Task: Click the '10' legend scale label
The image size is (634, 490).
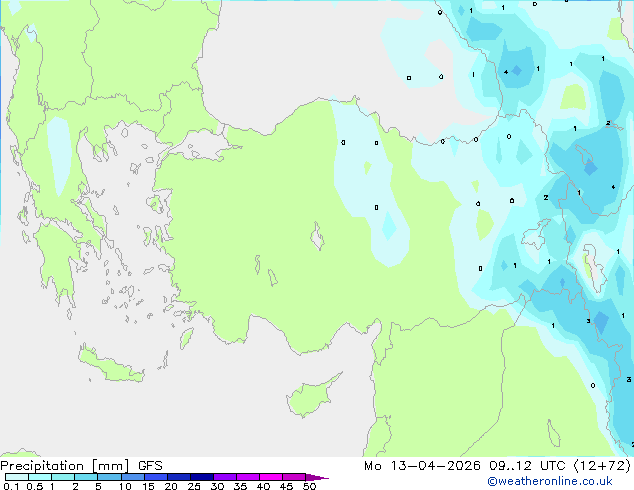Action: [125, 486]
